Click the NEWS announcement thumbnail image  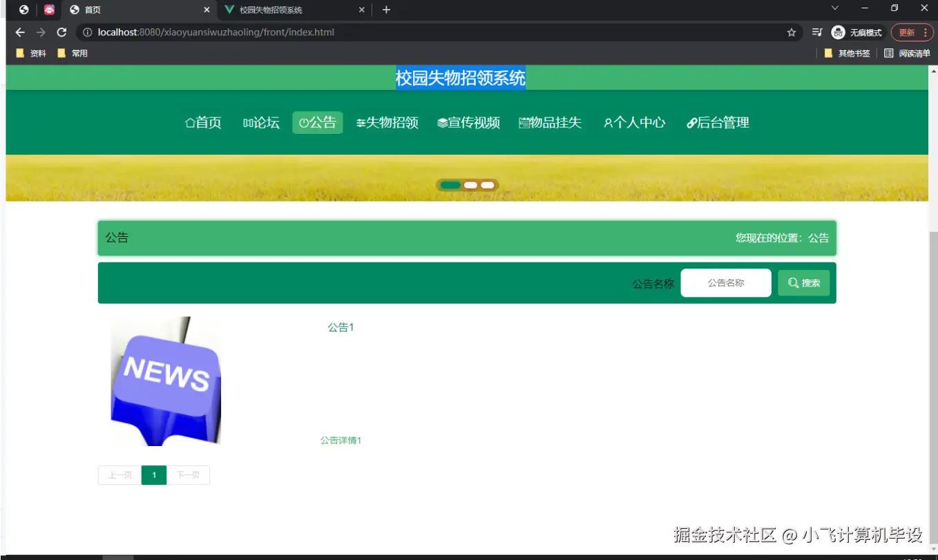pyautogui.click(x=166, y=380)
